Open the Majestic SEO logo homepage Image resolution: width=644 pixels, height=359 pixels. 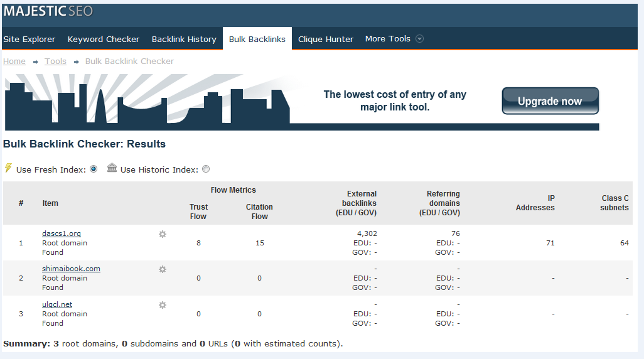[48, 11]
